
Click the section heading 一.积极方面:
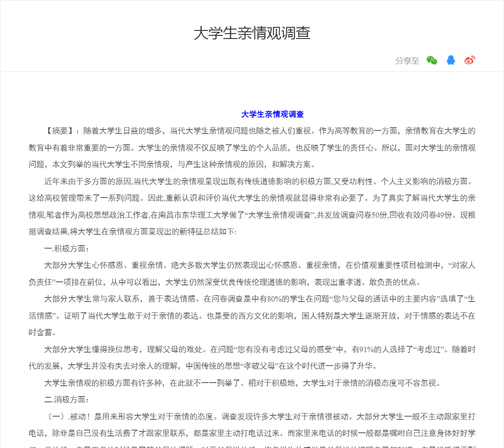coord(67,249)
